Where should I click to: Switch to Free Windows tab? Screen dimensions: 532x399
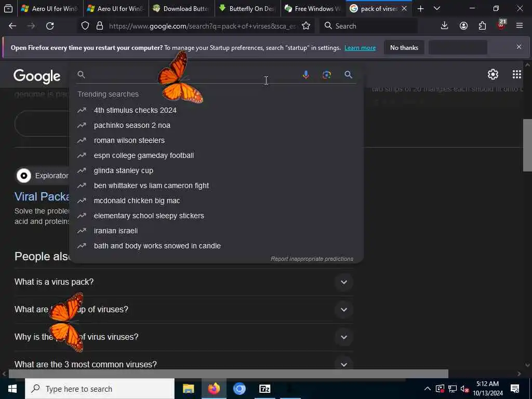point(313,8)
